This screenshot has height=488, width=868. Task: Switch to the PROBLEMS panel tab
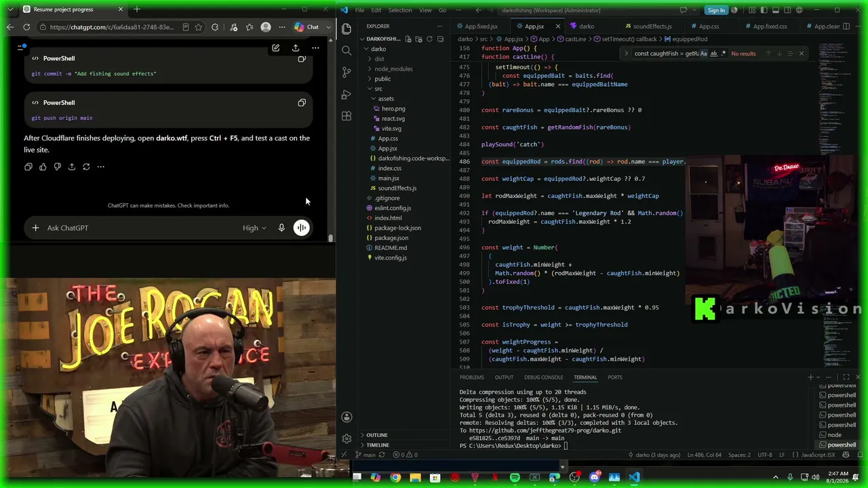point(471,377)
